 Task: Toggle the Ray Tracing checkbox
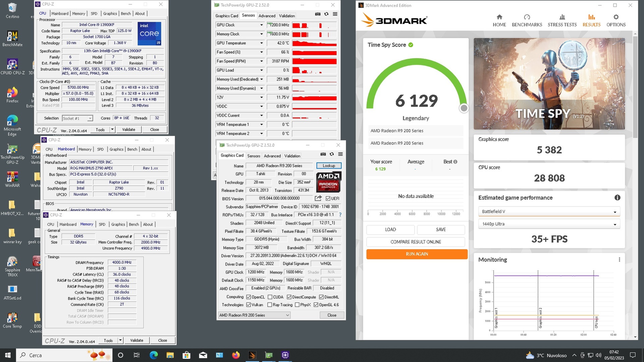click(270, 305)
